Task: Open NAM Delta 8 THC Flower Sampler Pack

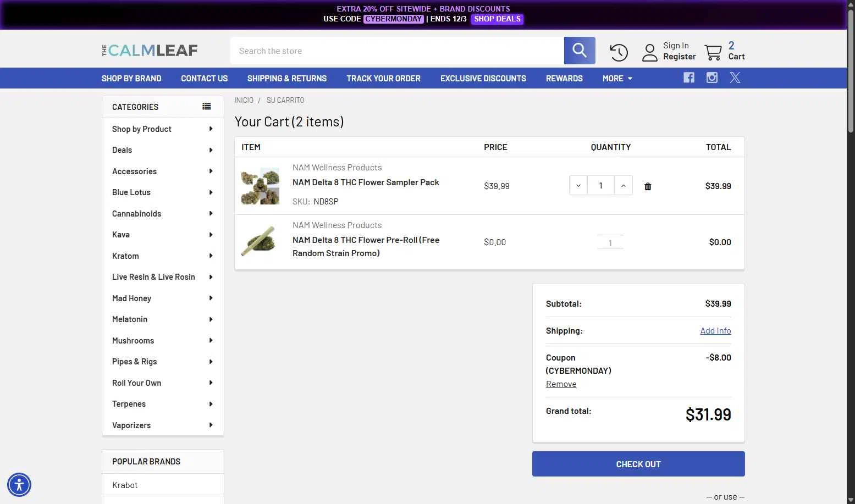Action: pyautogui.click(x=366, y=182)
